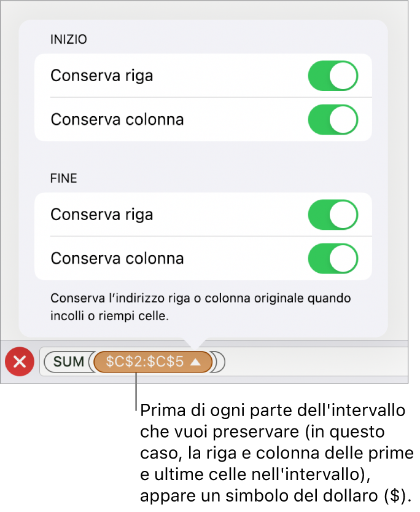
Task: Click the opening parenthesis after SUM
Action: coord(91,362)
